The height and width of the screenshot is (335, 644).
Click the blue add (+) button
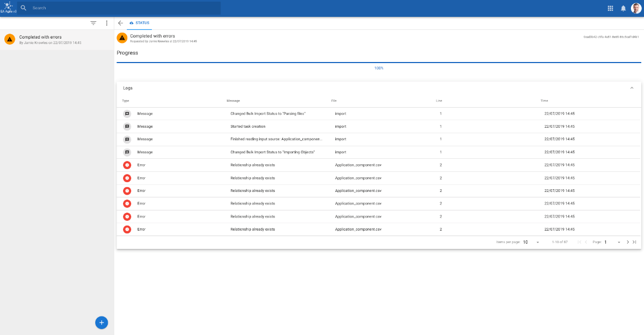click(101, 322)
